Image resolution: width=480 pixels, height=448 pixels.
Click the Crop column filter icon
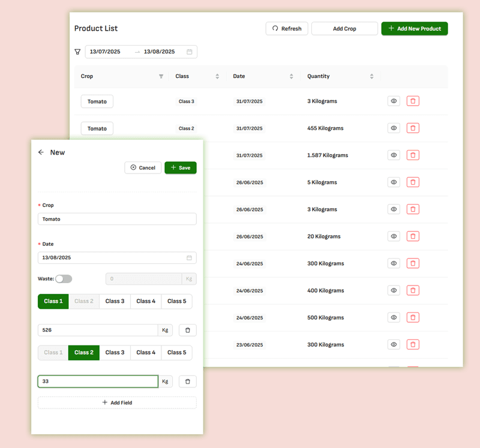(161, 77)
